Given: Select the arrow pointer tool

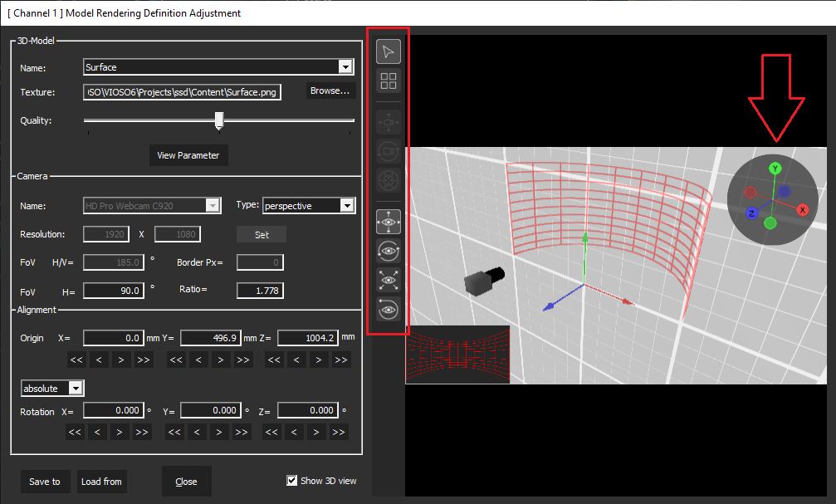Looking at the screenshot, I should (389, 51).
